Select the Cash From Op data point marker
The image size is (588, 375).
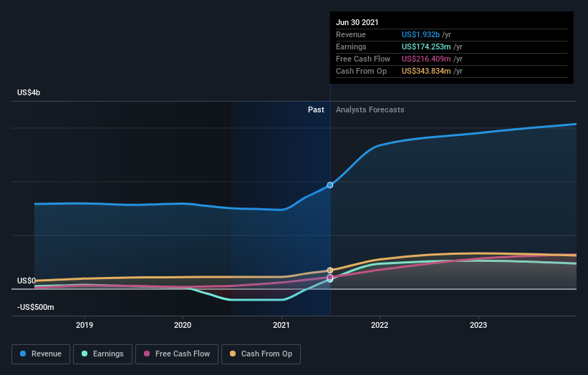(330, 270)
